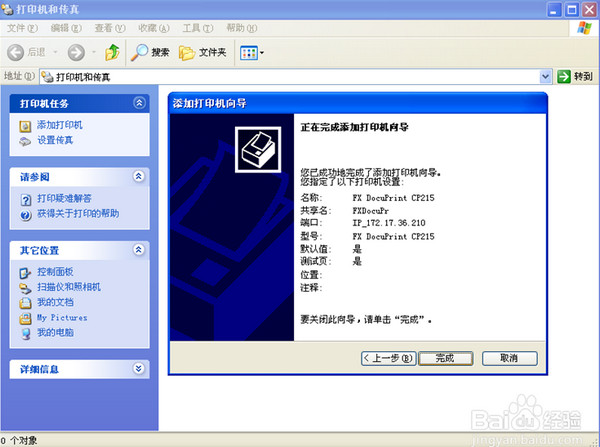Open the 查看 (View) menu

(x=110, y=28)
